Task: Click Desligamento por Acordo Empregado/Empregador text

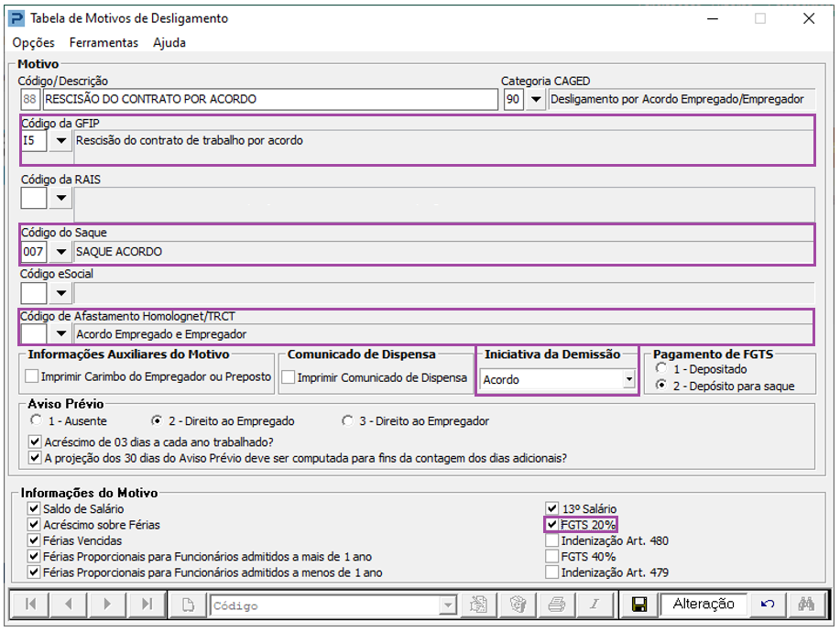Action: [x=677, y=99]
